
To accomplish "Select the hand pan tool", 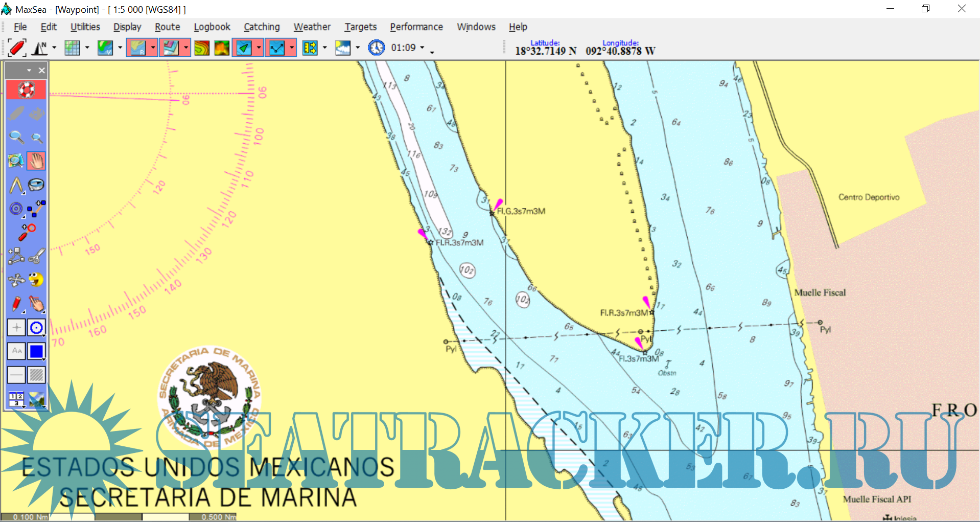I will click(x=36, y=161).
